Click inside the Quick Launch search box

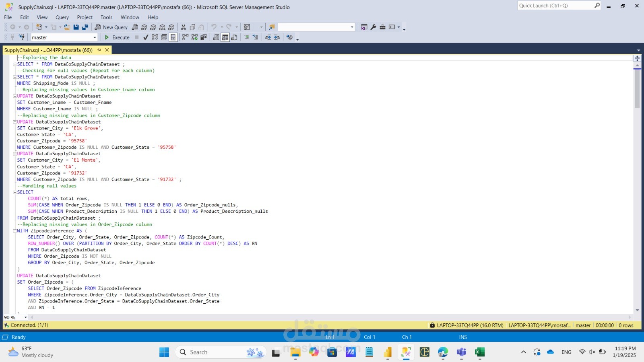(555, 5)
